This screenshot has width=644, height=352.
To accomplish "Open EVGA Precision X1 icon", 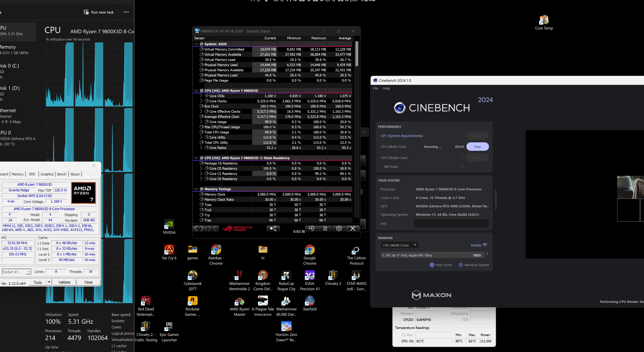I will 309,280.
